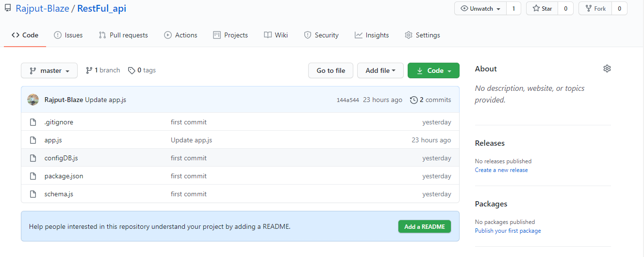Star this repository
The image size is (644, 257).
542,9
